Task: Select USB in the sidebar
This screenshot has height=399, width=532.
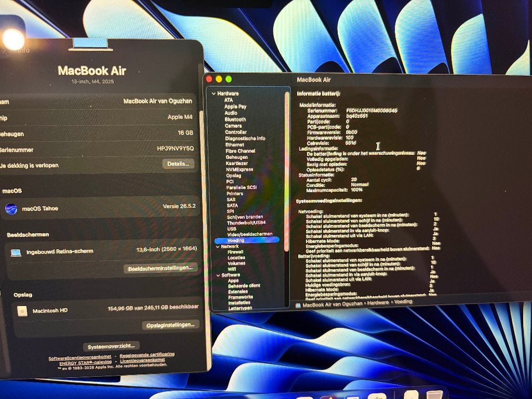Action: click(232, 229)
